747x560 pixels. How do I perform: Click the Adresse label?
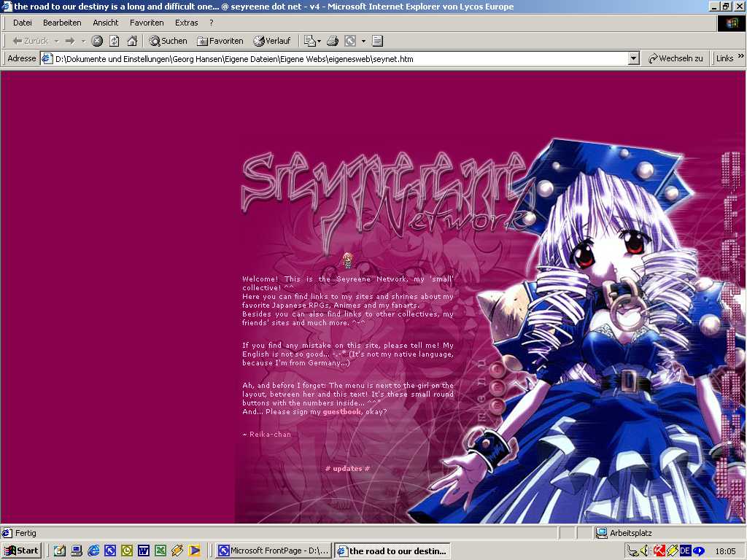click(22, 58)
